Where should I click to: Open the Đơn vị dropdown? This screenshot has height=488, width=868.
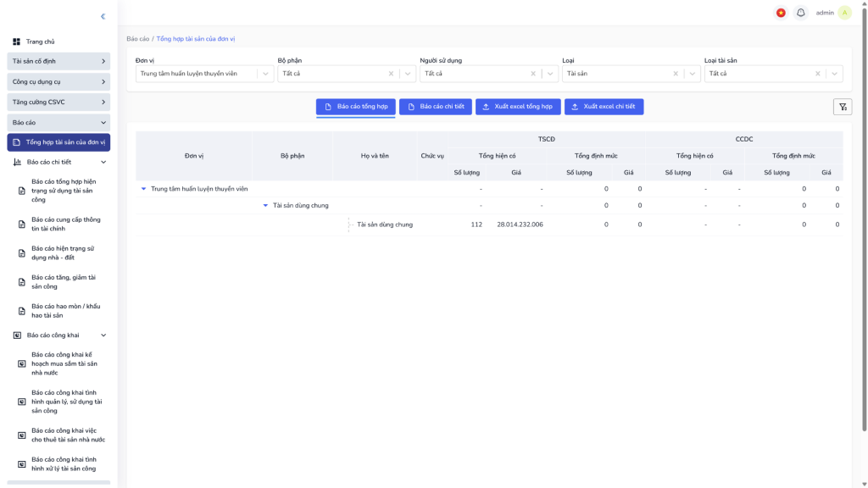[x=266, y=74]
